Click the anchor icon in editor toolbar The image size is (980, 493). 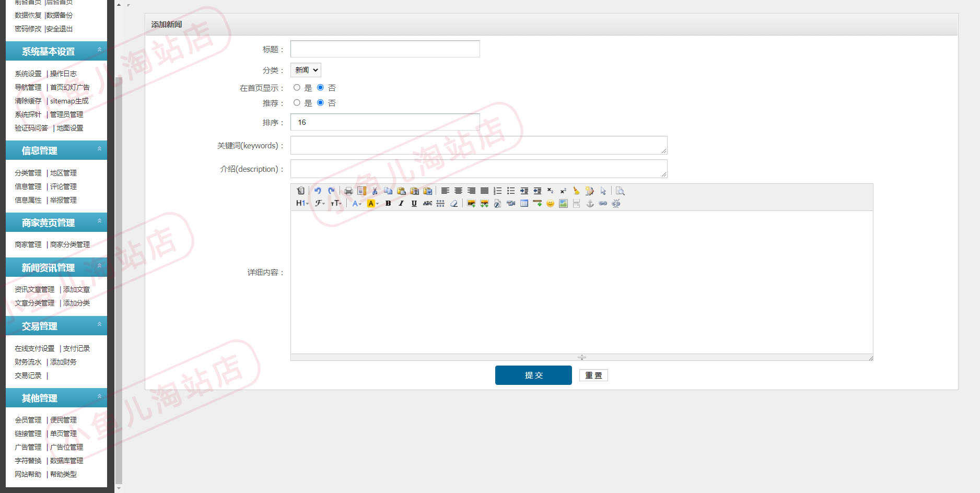click(590, 203)
